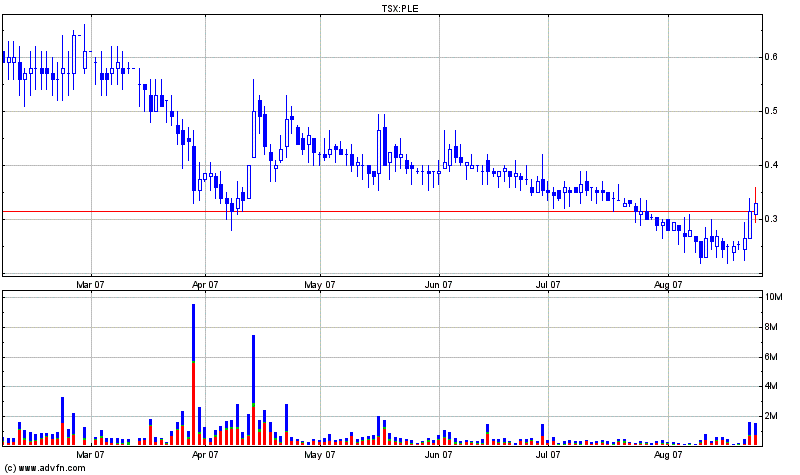Click the 6M volume axis label

[771, 357]
